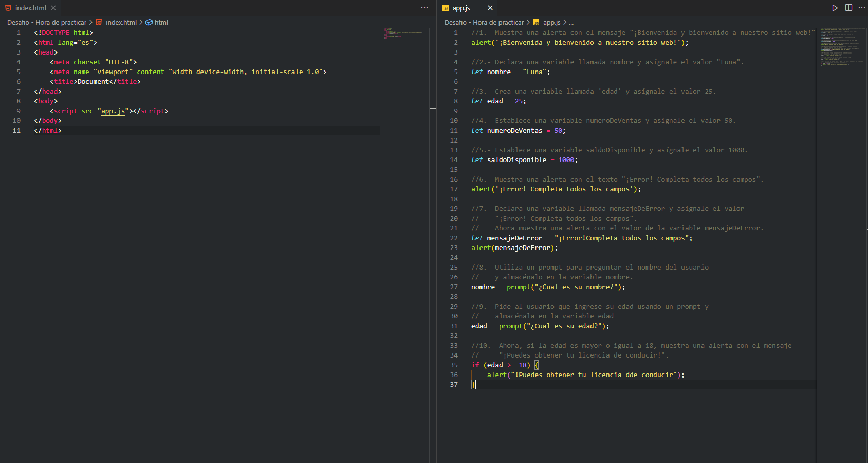Click the html lang="es" tag line

[x=65, y=42]
